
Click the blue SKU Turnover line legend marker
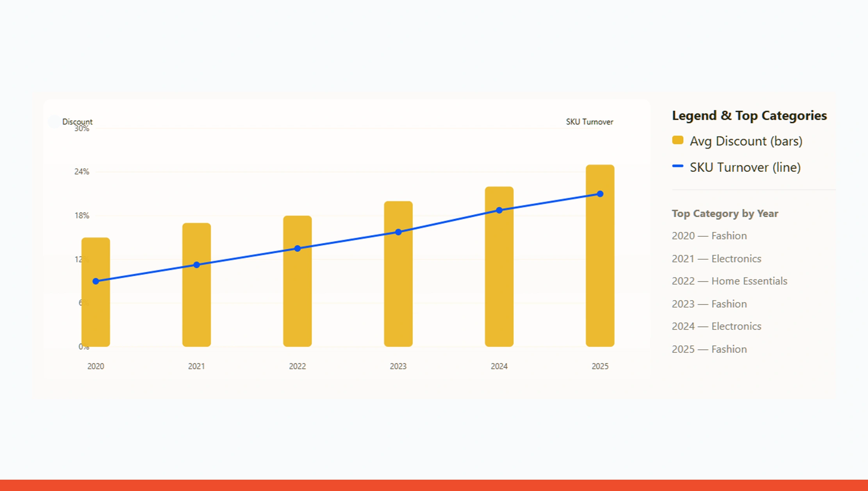pos(679,167)
